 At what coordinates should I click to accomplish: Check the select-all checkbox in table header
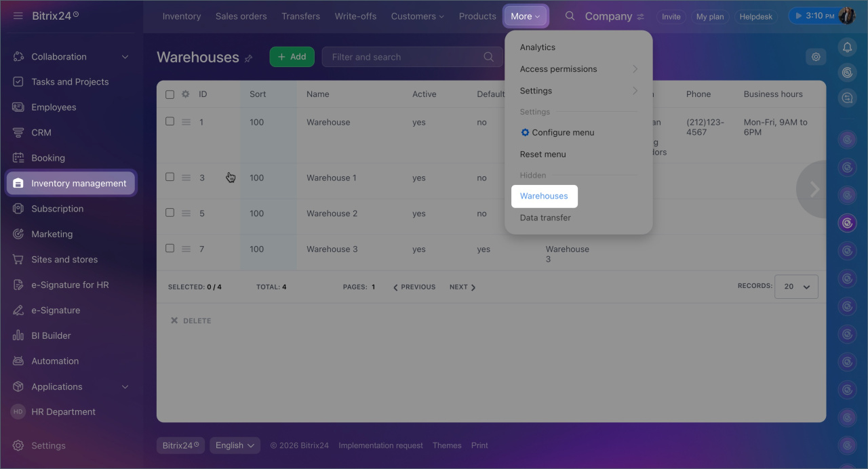[x=170, y=94]
